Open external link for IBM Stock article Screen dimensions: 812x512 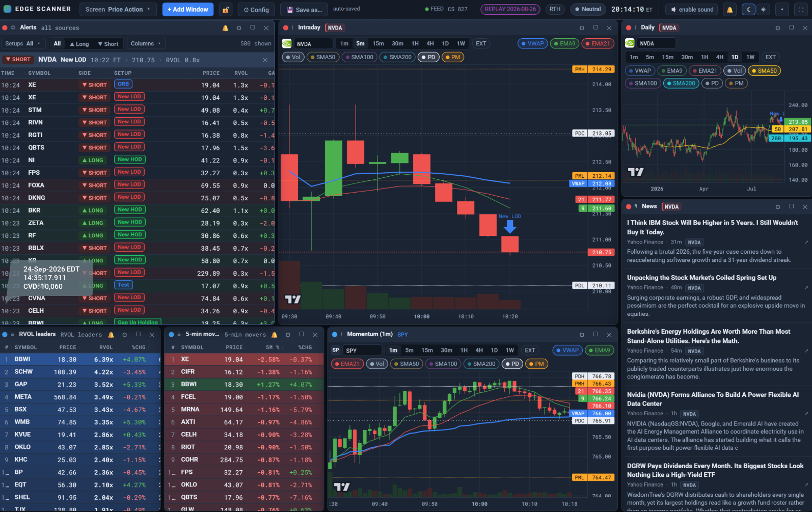click(x=806, y=242)
